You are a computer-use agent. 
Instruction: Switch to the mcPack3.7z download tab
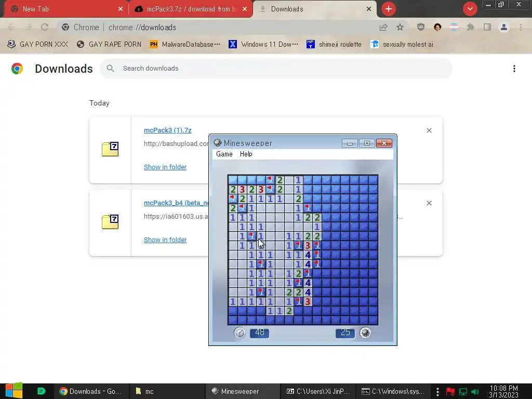pyautogui.click(x=191, y=9)
